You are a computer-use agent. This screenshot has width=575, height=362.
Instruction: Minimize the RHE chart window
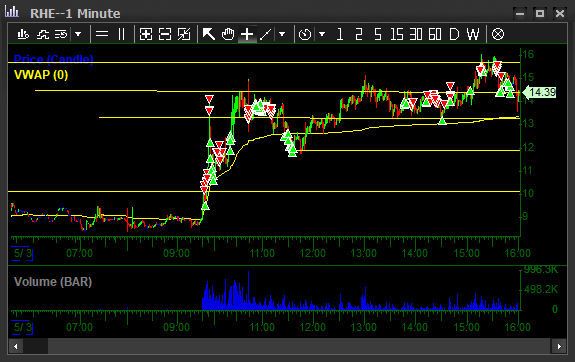pyautogui.click(x=520, y=14)
